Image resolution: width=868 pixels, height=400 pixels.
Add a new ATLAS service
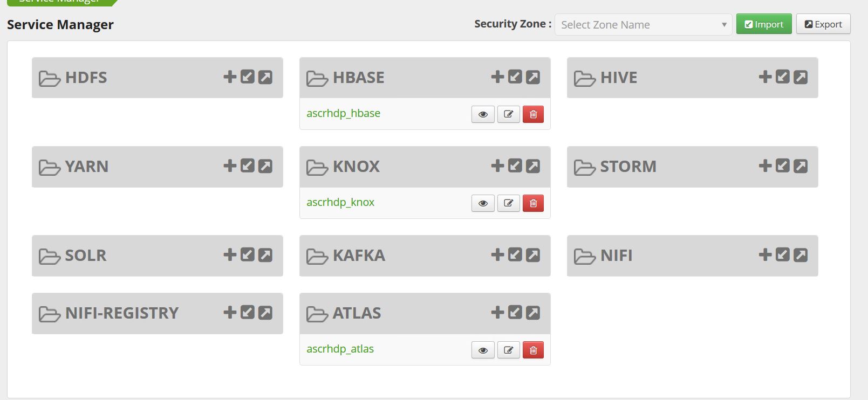pos(496,312)
